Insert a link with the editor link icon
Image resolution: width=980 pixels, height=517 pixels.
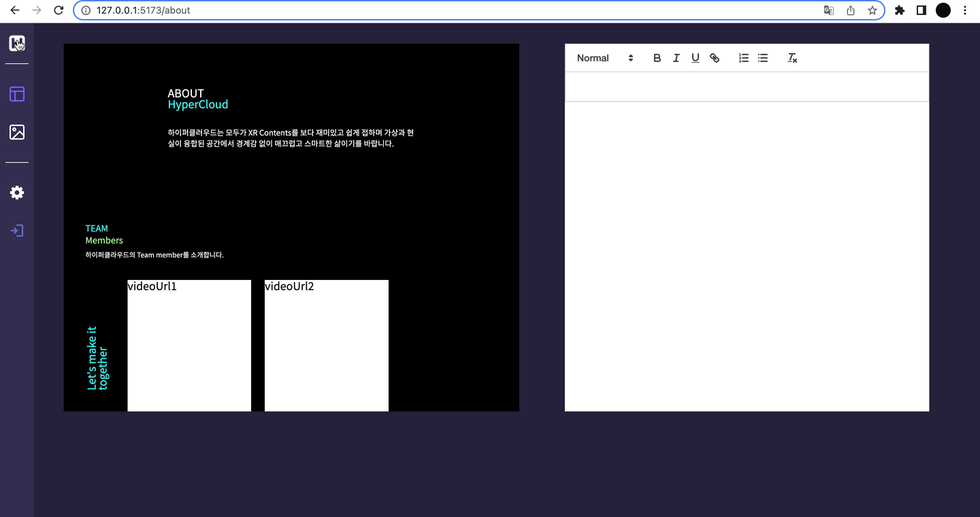point(715,58)
